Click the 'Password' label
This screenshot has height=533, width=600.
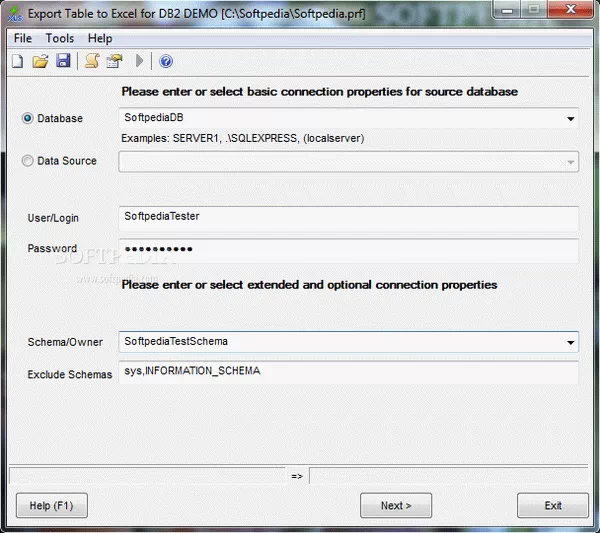click(x=52, y=248)
